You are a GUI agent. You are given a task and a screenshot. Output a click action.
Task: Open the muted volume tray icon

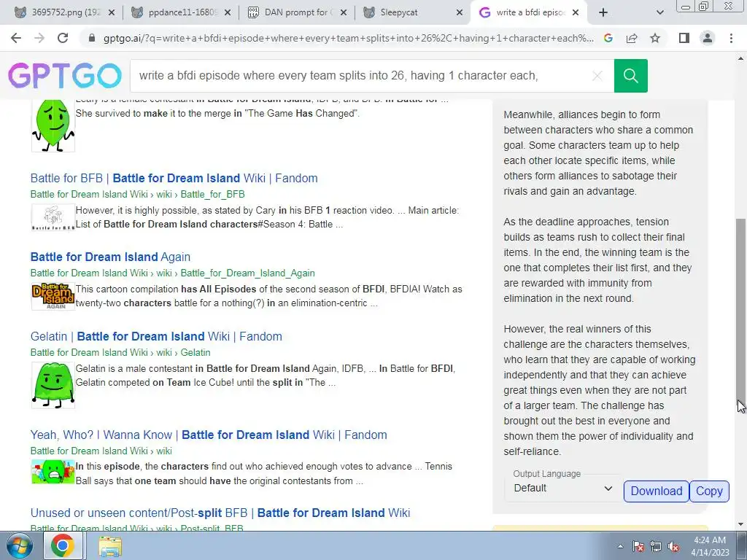tap(673, 546)
